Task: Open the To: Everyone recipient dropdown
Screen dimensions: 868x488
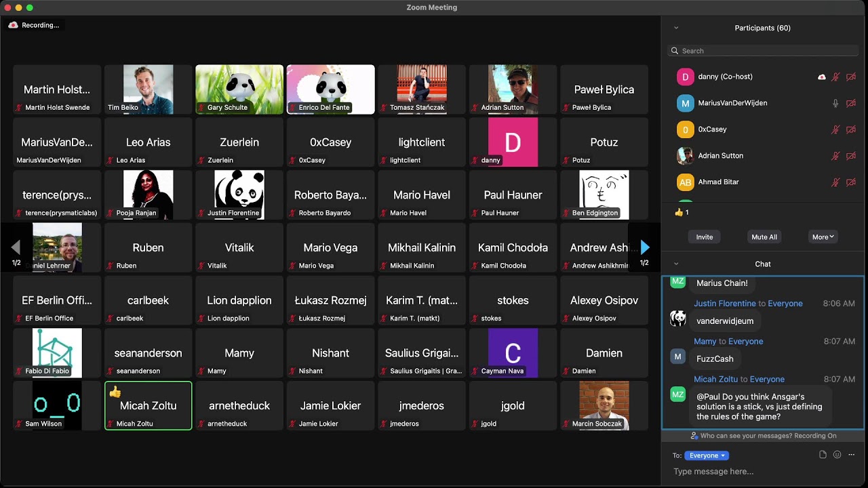Action: tap(707, 455)
